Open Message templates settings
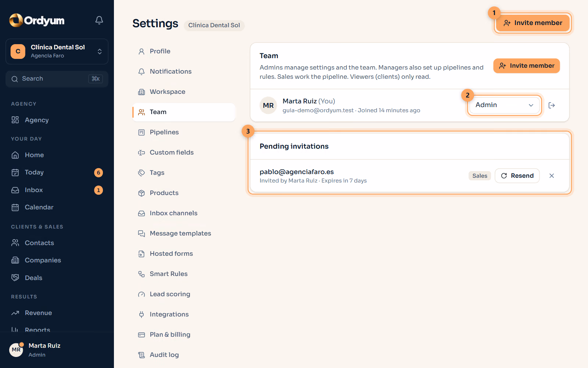 point(184,233)
